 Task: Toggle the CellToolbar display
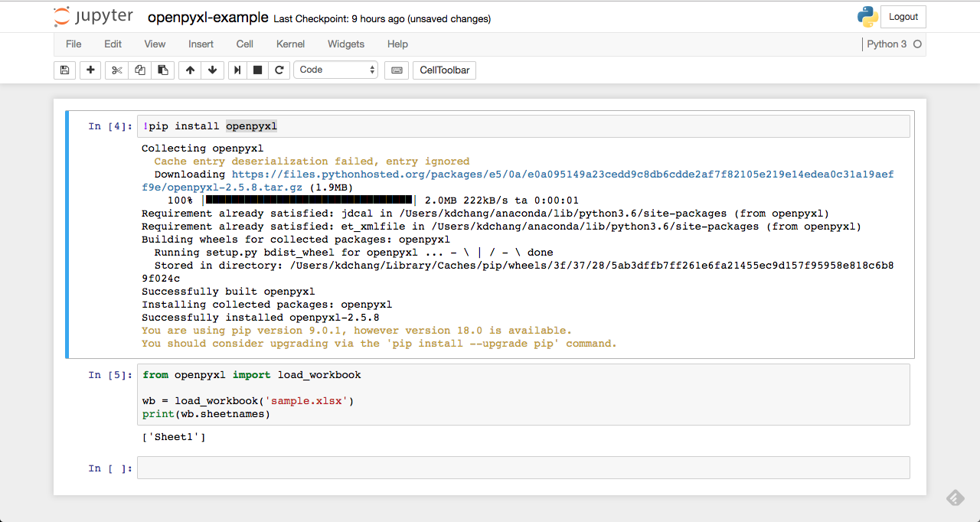(x=444, y=70)
